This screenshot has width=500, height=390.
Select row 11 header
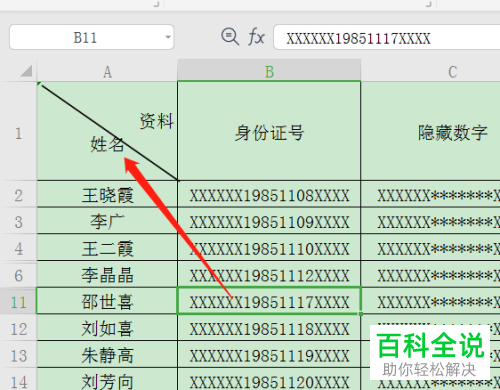click(x=18, y=302)
